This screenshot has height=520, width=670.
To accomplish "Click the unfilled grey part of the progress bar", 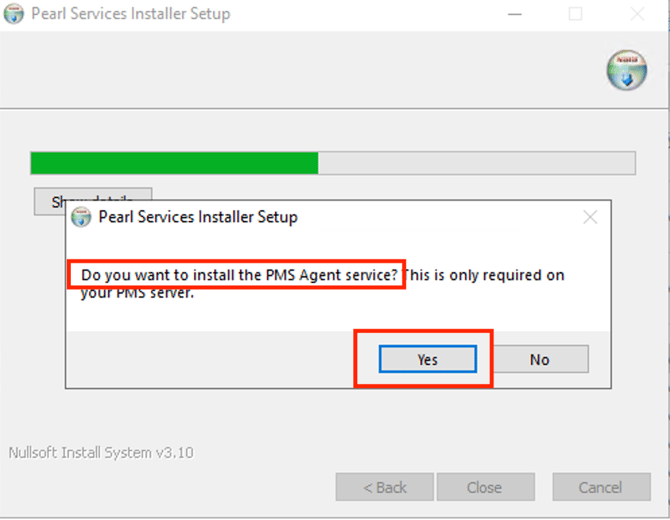I will coord(476,163).
